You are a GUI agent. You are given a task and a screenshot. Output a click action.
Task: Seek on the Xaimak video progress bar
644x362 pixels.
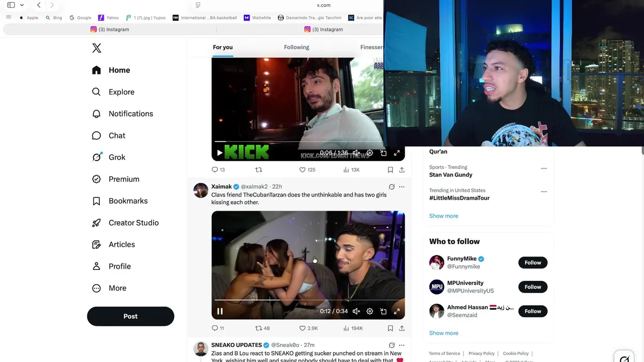[308, 300]
